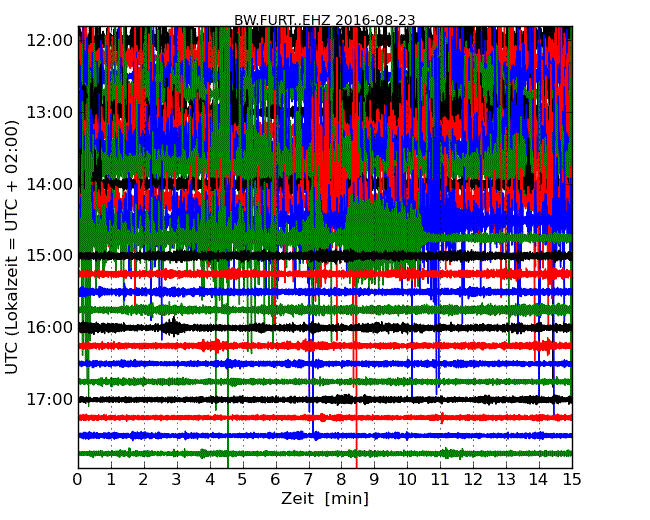Click the x-axis tick label 3
This screenshot has width=650, height=520.
(x=177, y=480)
